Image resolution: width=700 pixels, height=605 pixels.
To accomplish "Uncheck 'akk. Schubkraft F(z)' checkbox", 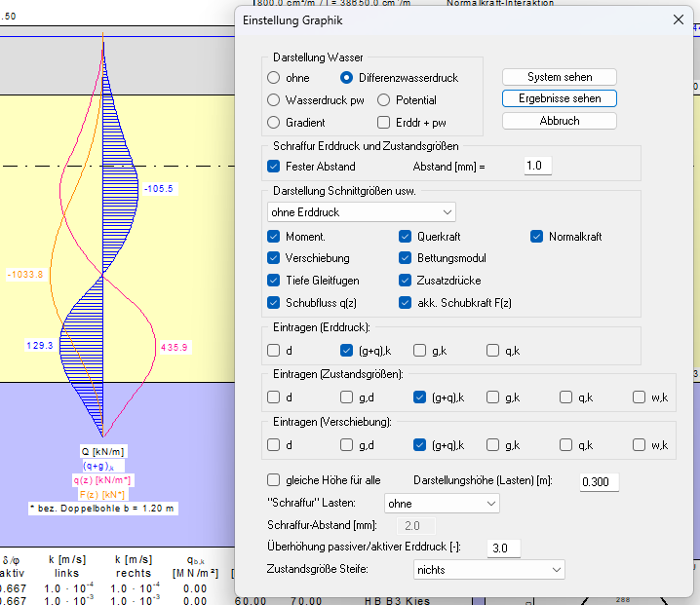I will tap(406, 303).
